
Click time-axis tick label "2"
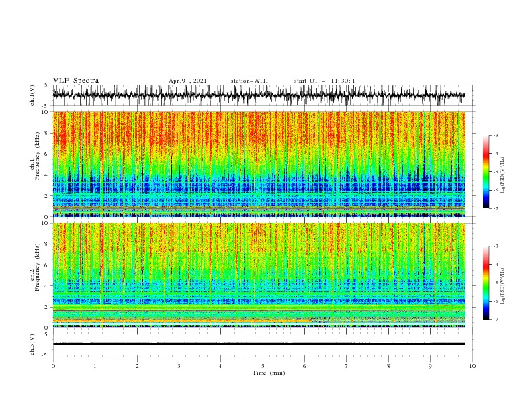[137, 366]
